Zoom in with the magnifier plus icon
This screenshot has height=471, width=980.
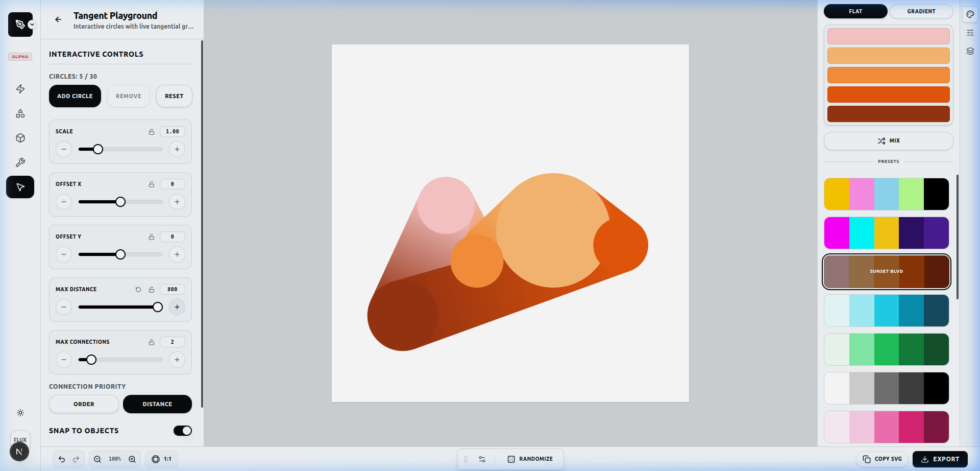coord(132,459)
